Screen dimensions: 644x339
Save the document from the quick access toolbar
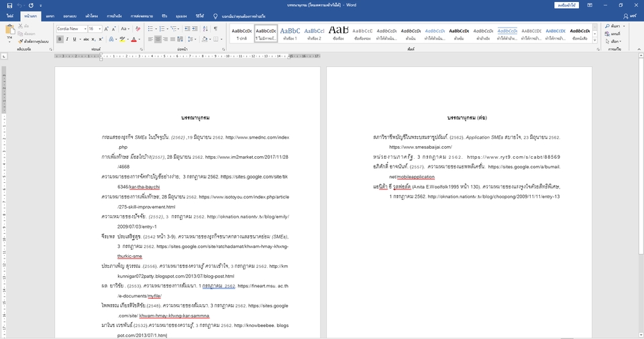pyautogui.click(x=9, y=5)
